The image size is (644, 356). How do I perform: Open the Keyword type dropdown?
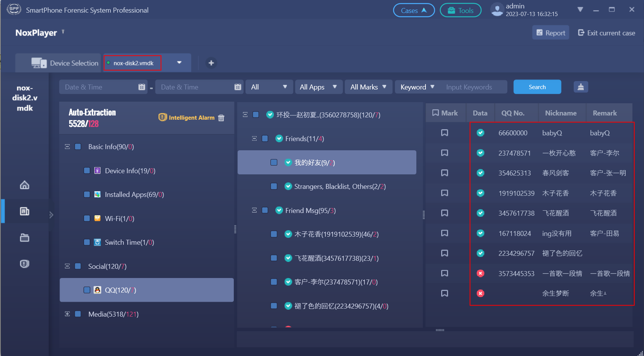417,87
